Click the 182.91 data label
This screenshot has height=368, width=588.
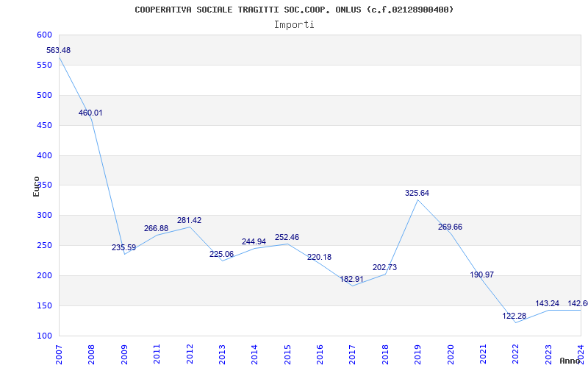(352, 280)
